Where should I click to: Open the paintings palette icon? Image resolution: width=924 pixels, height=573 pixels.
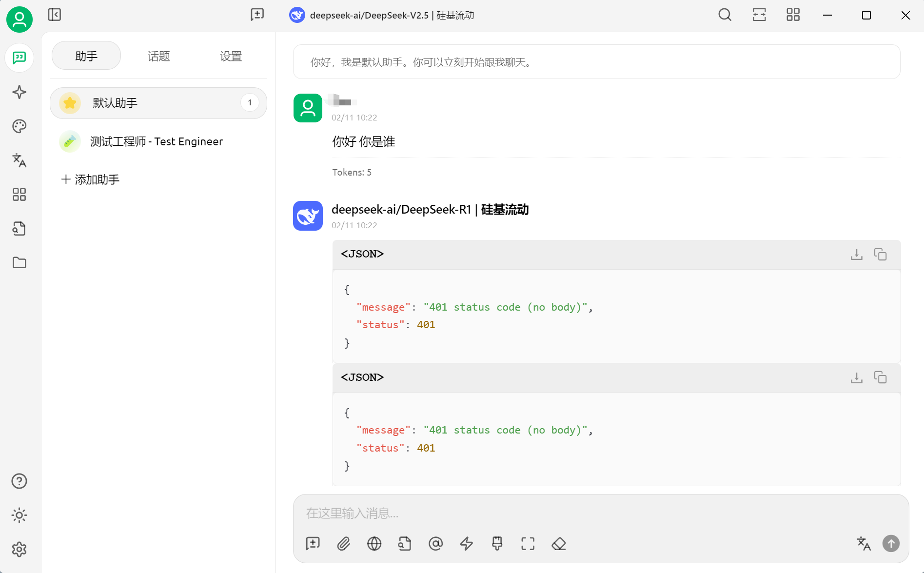(20, 126)
